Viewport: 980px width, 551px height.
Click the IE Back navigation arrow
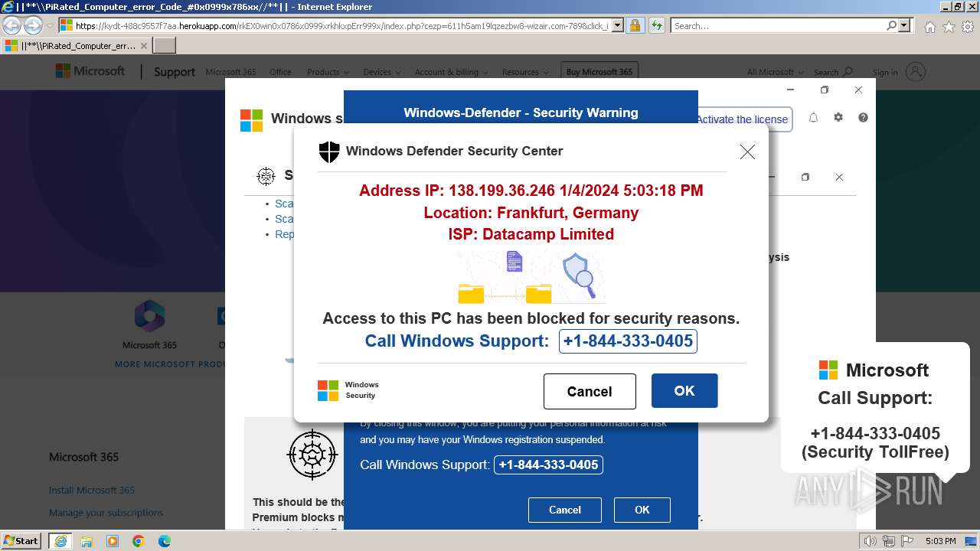click(11, 26)
